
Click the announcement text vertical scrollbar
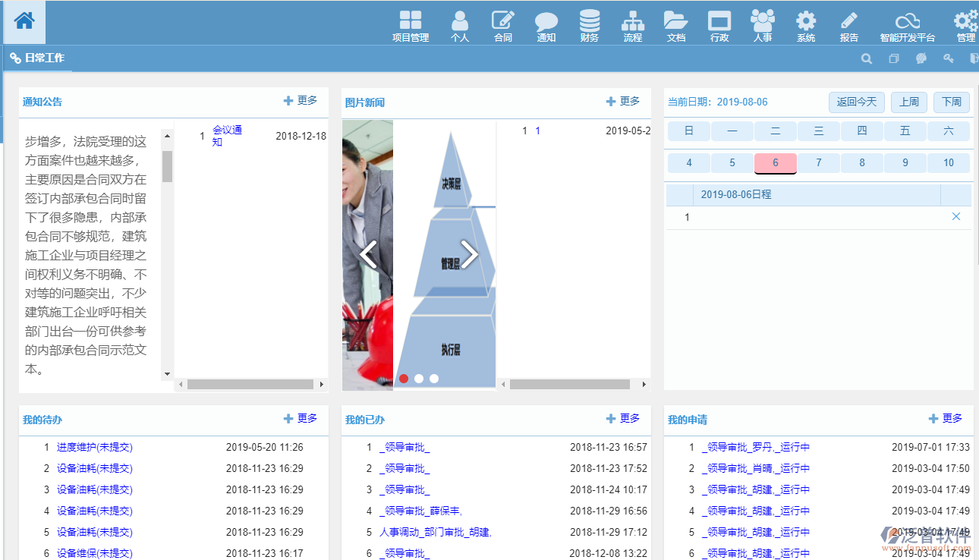tap(167, 166)
